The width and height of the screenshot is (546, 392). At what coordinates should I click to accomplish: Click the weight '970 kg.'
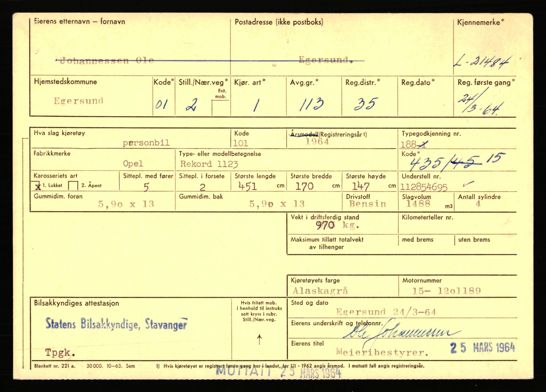pyautogui.click(x=338, y=225)
